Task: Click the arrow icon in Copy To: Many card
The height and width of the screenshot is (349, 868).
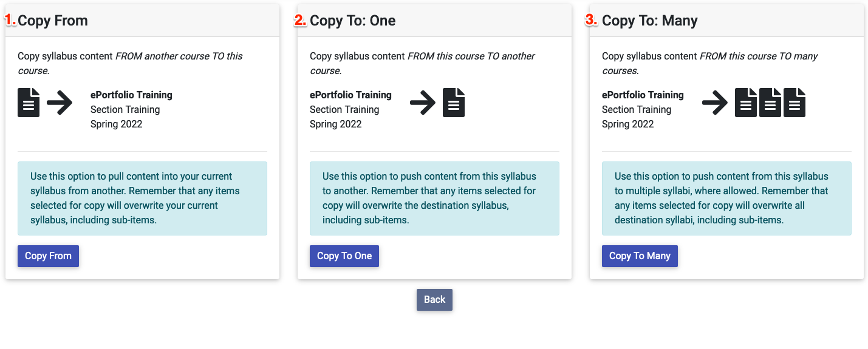Action: (x=715, y=103)
